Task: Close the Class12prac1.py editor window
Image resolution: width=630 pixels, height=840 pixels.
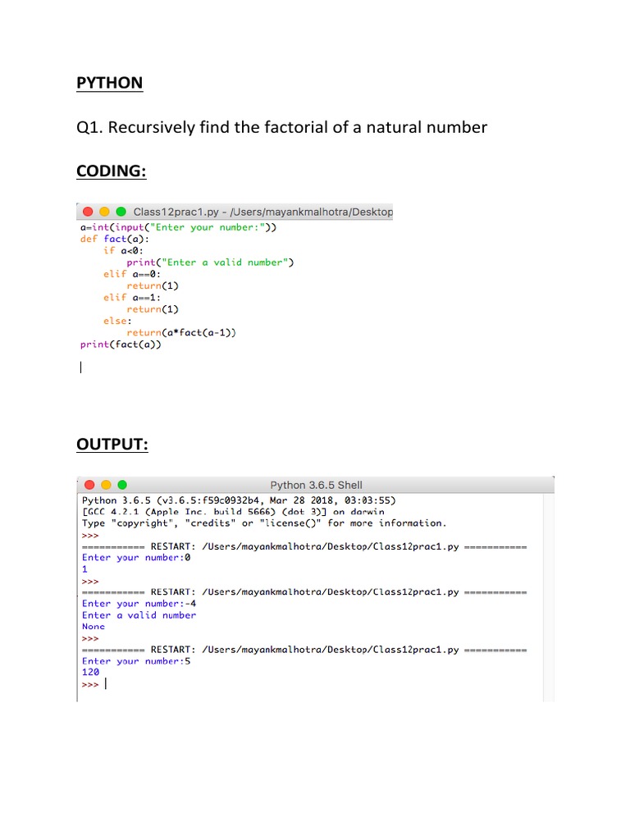Action: click(x=88, y=212)
